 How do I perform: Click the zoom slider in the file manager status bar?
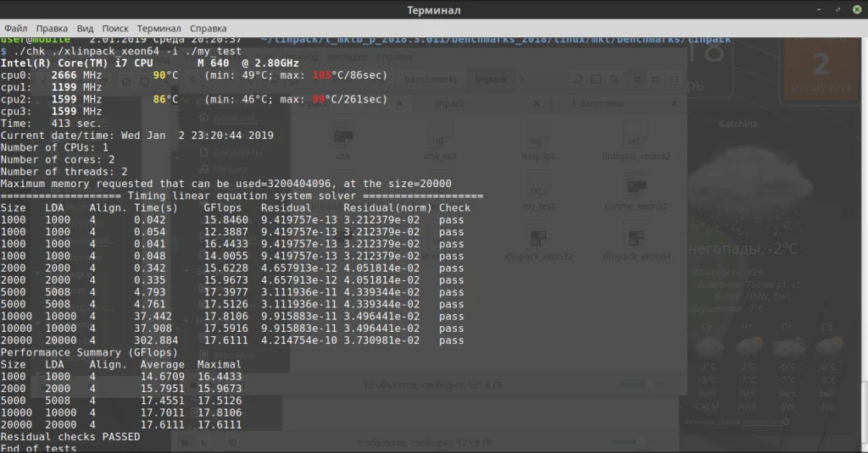point(647,384)
